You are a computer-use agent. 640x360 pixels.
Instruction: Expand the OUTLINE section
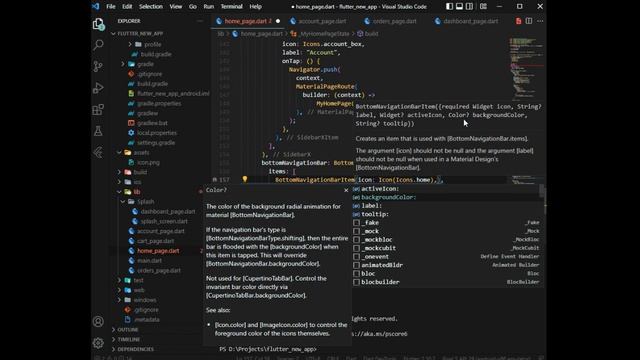click(x=127, y=330)
